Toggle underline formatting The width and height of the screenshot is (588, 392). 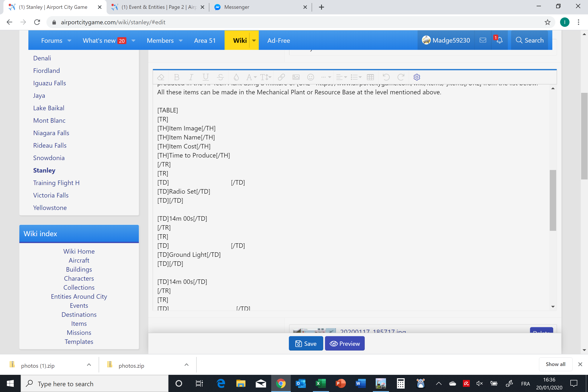click(x=205, y=77)
